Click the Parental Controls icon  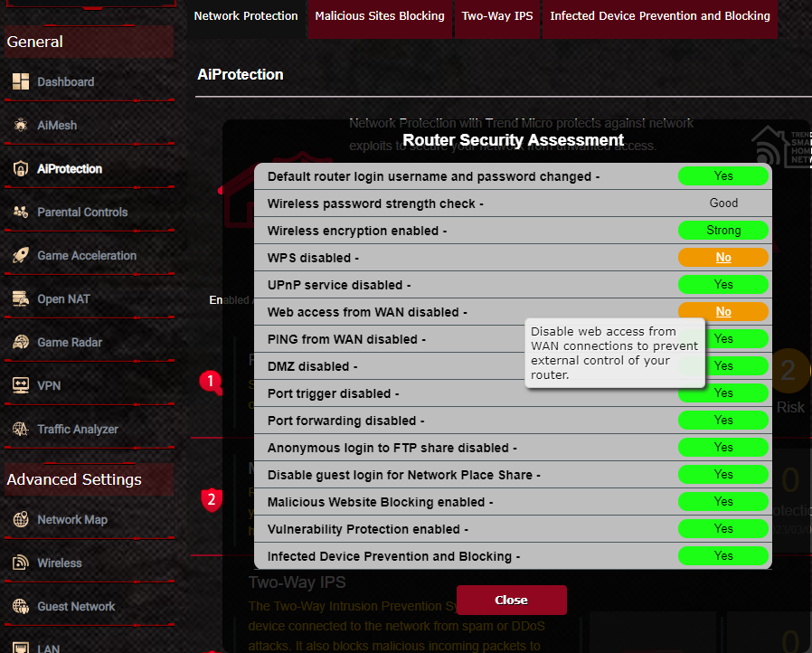pyautogui.click(x=21, y=212)
